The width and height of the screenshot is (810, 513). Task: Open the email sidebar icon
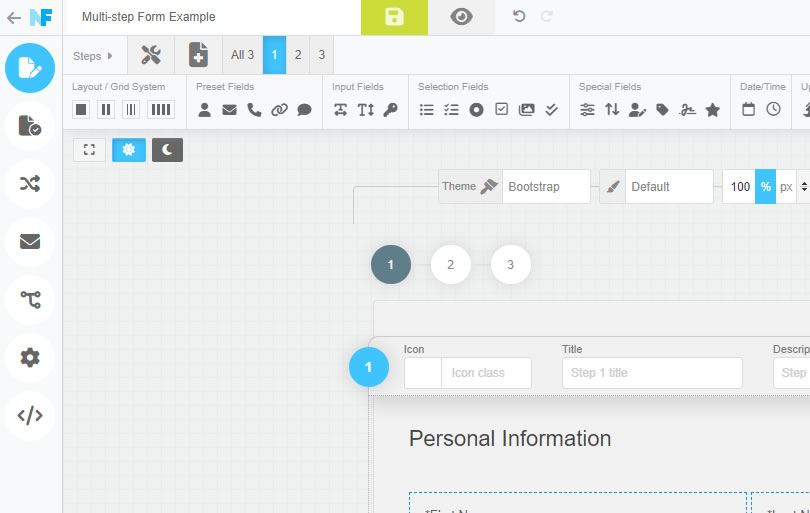point(30,241)
